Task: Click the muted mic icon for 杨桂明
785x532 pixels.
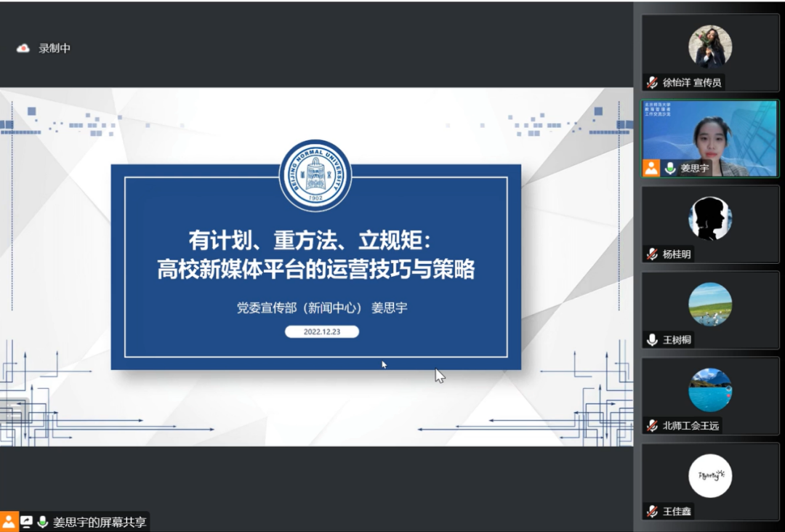Action: [652, 254]
